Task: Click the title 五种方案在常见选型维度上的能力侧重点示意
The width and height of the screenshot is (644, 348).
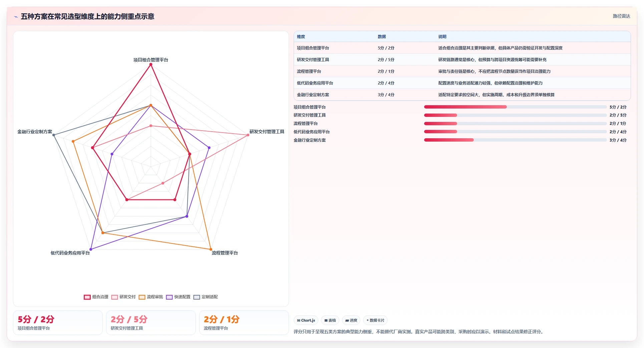Action: [87, 17]
